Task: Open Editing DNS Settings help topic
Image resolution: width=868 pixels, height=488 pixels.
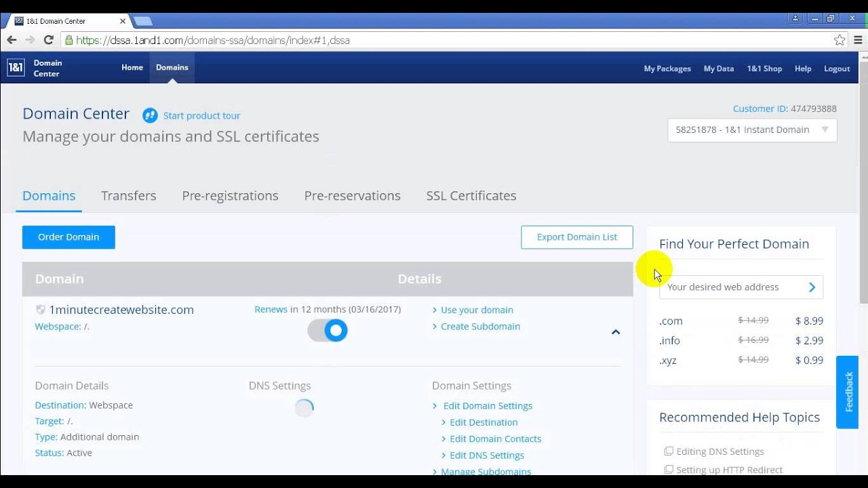Action: click(720, 451)
